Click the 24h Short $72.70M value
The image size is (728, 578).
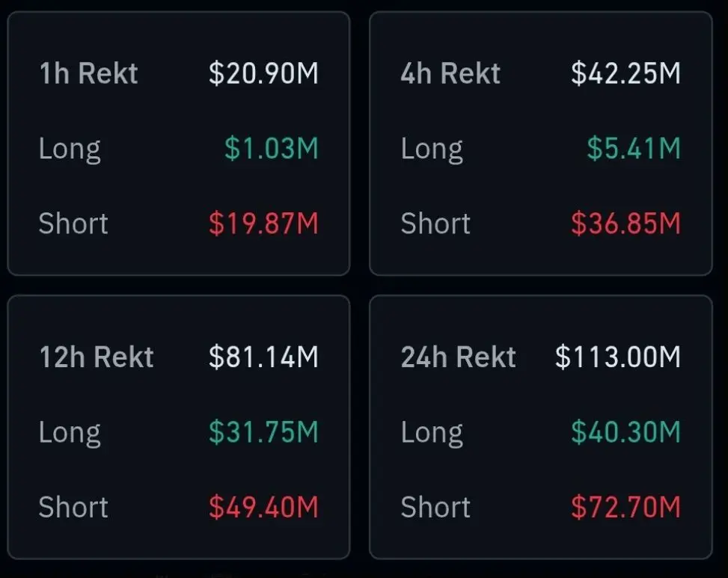click(x=625, y=507)
